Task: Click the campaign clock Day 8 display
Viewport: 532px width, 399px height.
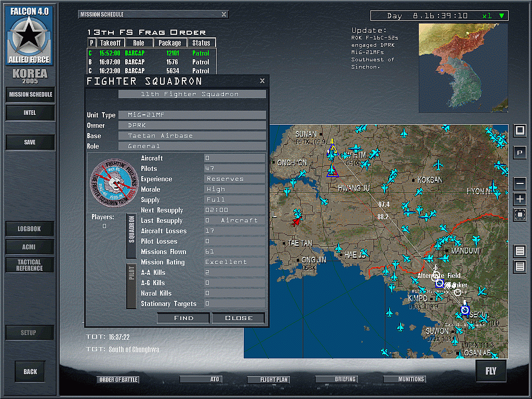Action: point(428,16)
